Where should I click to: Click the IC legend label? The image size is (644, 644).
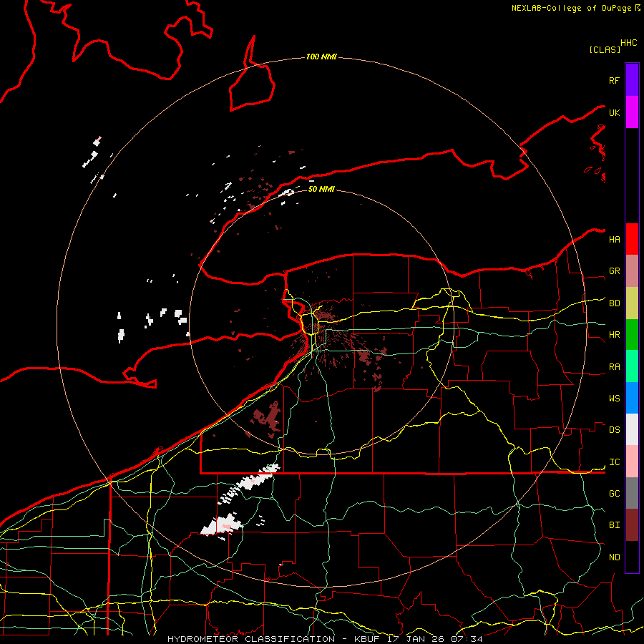[x=614, y=462]
